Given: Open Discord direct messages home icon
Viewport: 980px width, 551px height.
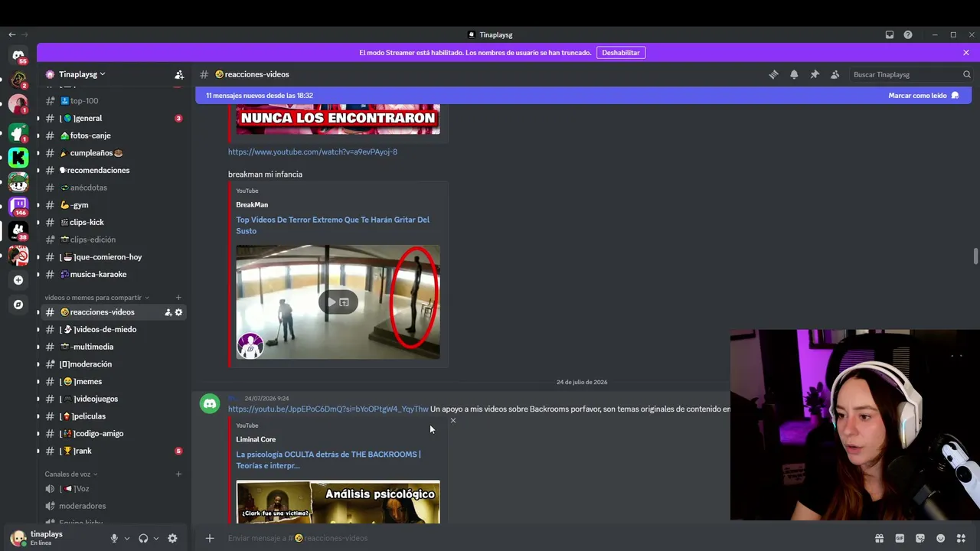Looking at the screenshot, I should point(18,56).
